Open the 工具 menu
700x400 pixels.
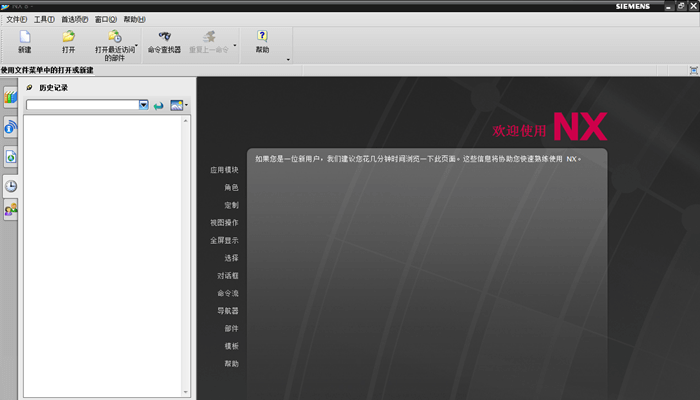coord(44,19)
